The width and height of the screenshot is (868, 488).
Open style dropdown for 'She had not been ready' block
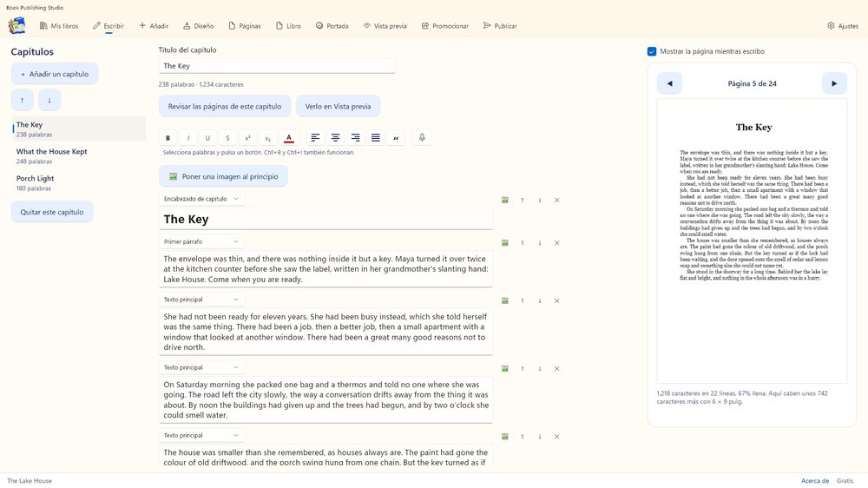click(x=201, y=300)
